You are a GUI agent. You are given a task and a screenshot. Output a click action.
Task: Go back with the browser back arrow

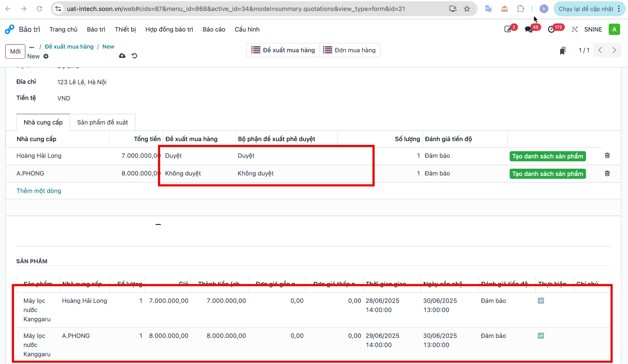(x=8, y=9)
